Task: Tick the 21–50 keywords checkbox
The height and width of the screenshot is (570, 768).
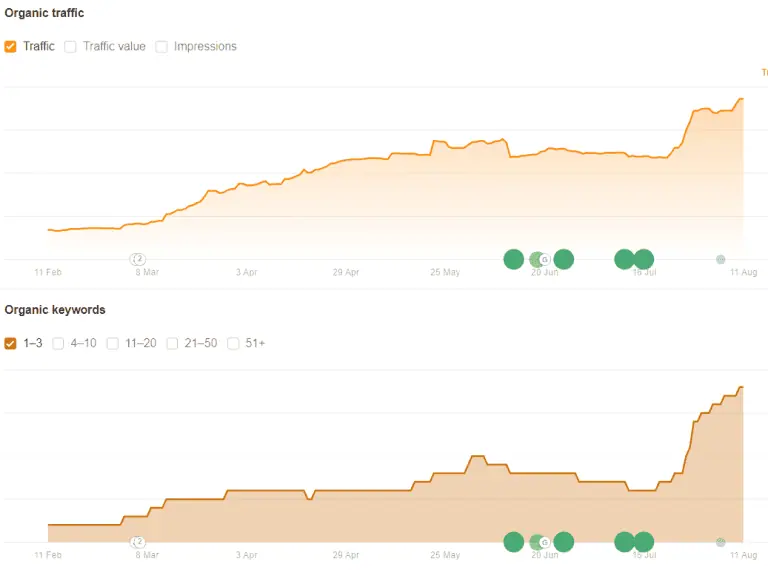Action: (172, 343)
